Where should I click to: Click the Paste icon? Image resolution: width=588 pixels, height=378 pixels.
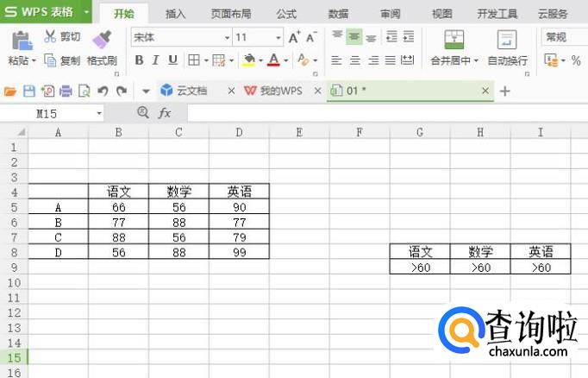pyautogui.click(x=22, y=41)
